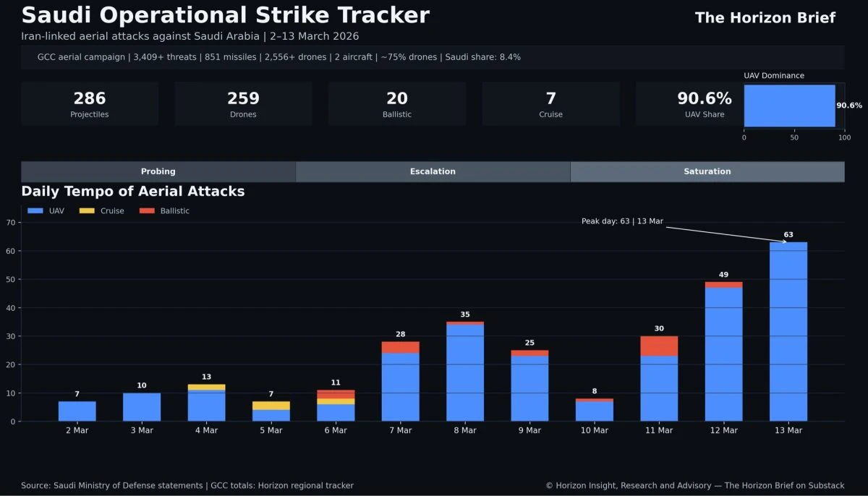Click the red Ballistic legend swatch
This screenshot has height=496, width=868.
click(x=147, y=211)
